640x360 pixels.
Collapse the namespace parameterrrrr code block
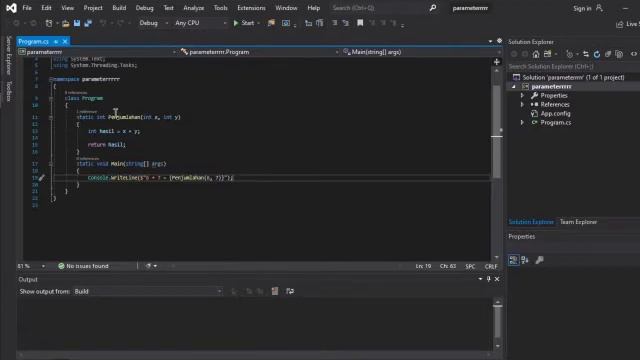tap(51, 79)
